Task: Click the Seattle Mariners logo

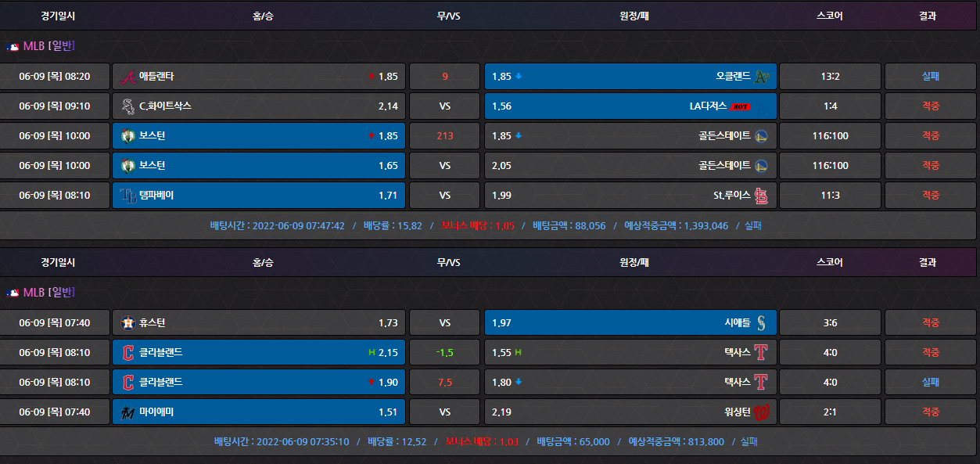Action: tap(762, 323)
